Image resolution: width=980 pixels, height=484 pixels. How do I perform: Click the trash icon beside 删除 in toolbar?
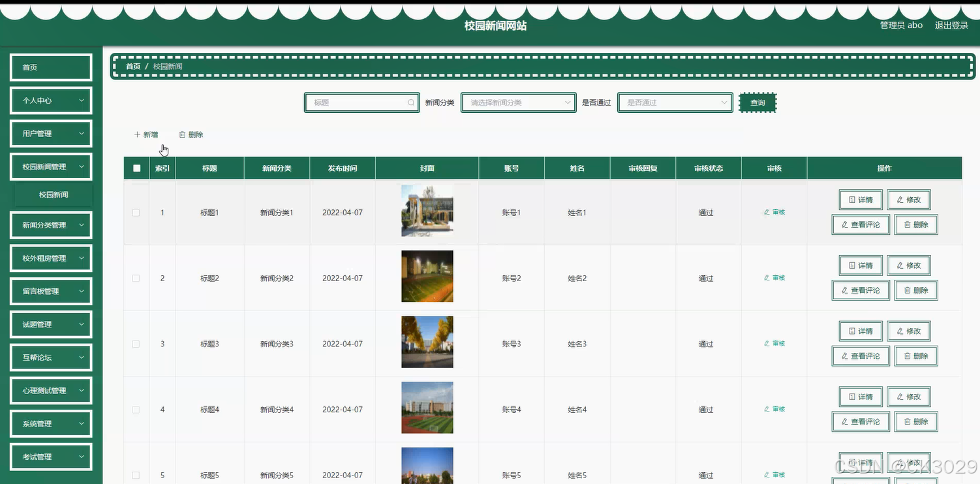[x=182, y=134]
